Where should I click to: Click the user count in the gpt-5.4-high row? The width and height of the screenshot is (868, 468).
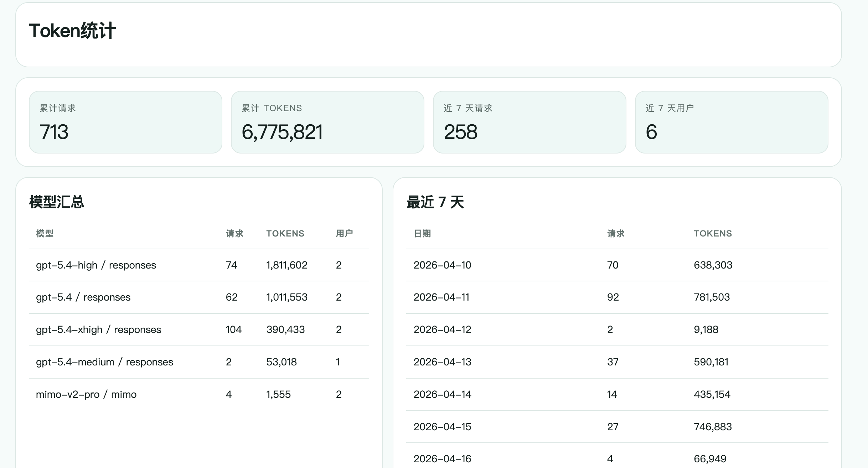[339, 265]
